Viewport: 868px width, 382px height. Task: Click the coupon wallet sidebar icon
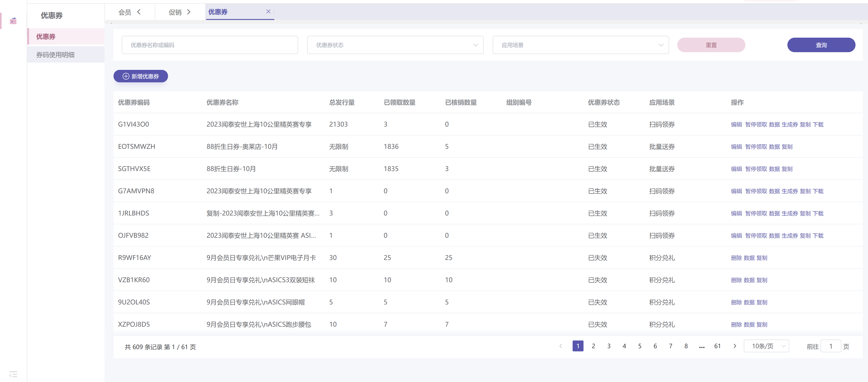click(x=13, y=21)
